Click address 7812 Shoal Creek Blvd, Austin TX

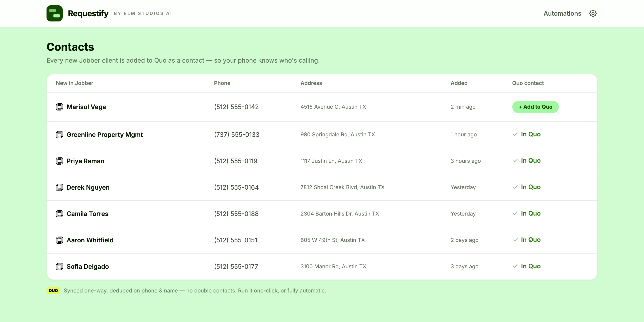[x=342, y=187]
